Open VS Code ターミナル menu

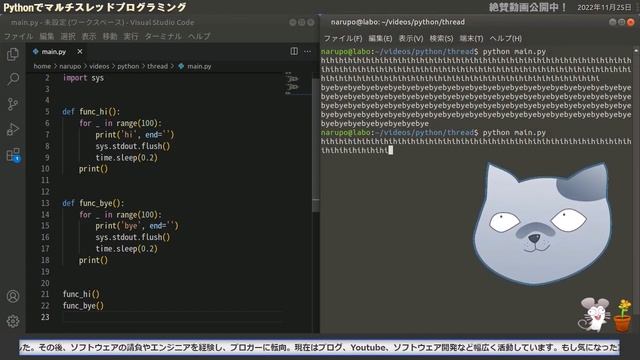click(x=163, y=36)
